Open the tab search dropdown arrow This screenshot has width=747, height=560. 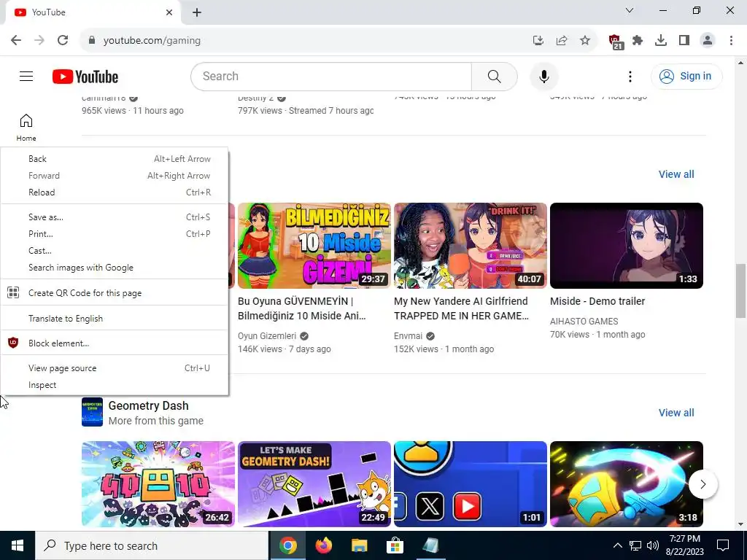point(630,10)
